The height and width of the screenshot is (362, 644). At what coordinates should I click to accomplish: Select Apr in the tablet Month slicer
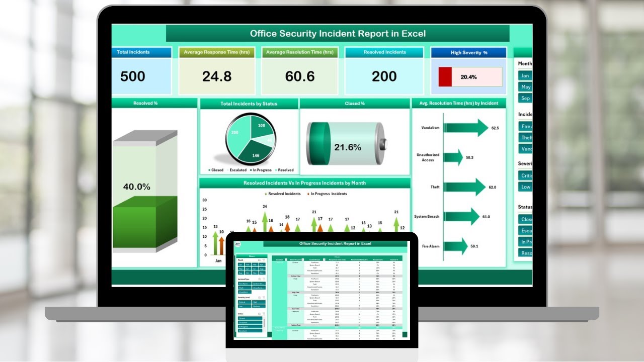[x=262, y=265]
